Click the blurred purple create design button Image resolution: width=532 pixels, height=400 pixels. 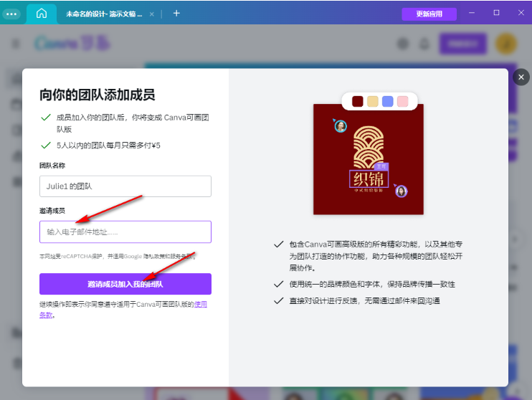pos(463,44)
